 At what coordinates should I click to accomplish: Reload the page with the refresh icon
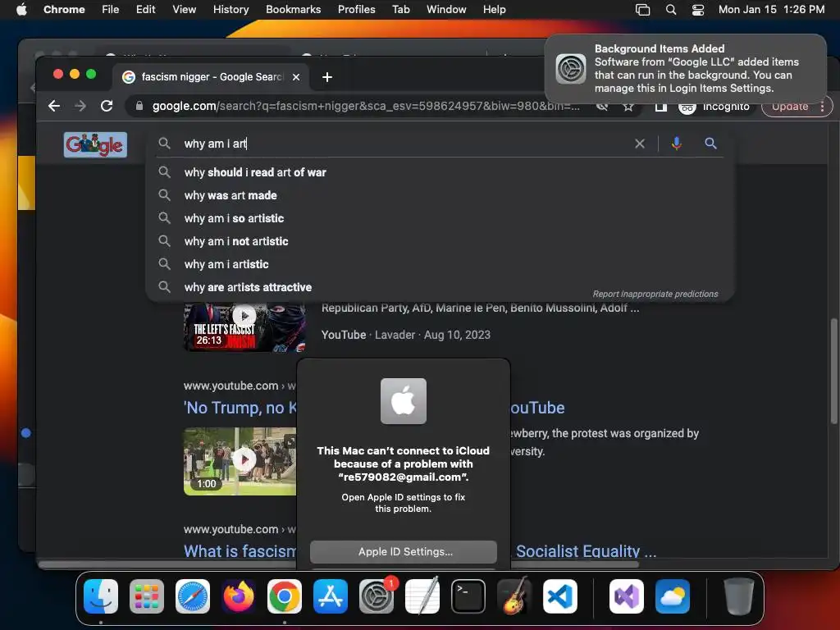coord(107,106)
